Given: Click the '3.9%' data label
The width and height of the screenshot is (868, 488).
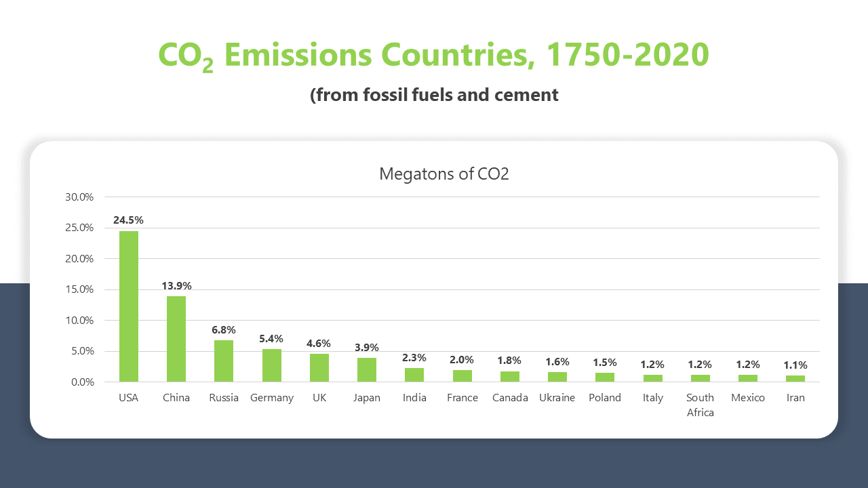Looking at the screenshot, I should [x=367, y=347].
